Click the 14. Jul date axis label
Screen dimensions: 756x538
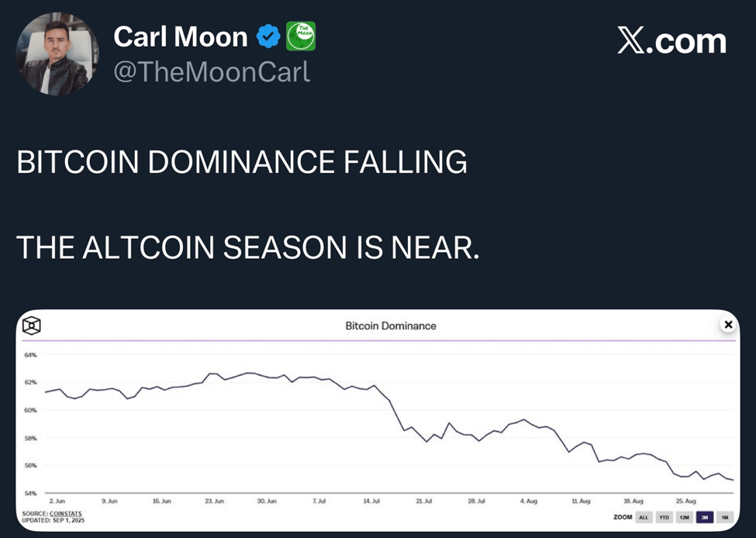372,502
